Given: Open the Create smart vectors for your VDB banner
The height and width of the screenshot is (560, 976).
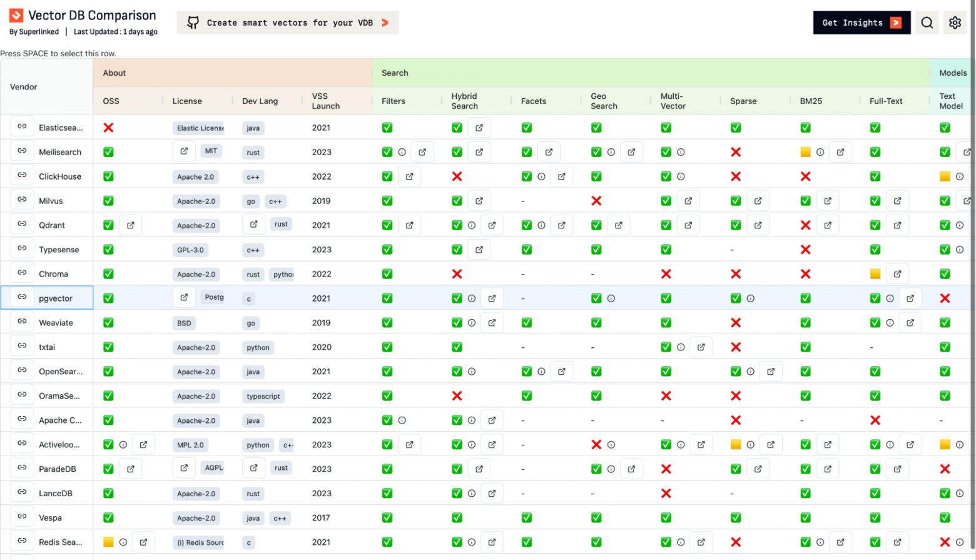Looking at the screenshot, I should point(288,23).
